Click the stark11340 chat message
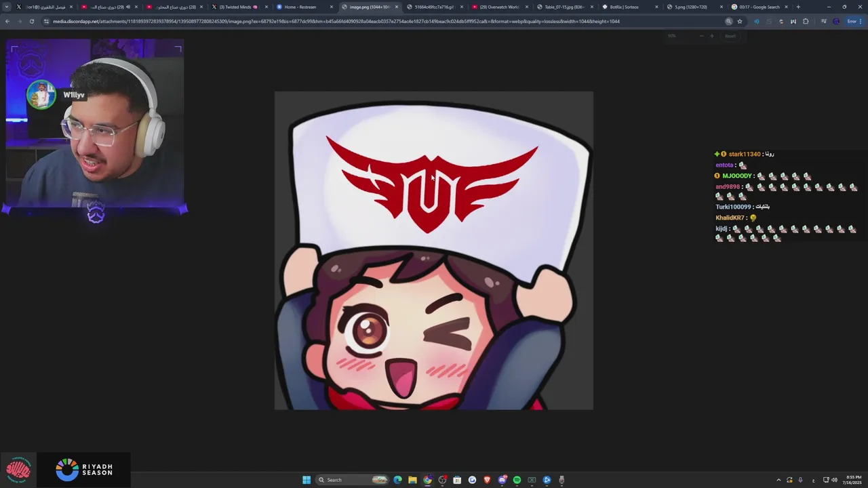The image size is (868, 488). pos(744,154)
